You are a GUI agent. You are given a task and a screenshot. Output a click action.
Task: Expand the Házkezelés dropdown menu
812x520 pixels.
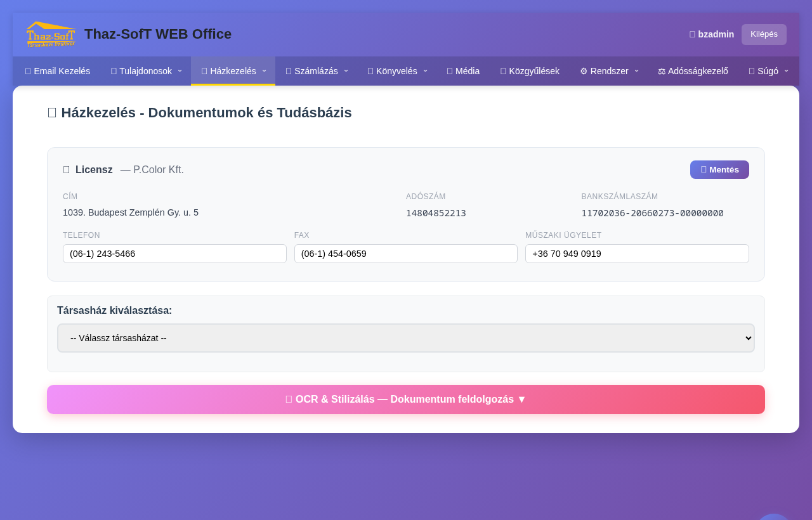233,71
